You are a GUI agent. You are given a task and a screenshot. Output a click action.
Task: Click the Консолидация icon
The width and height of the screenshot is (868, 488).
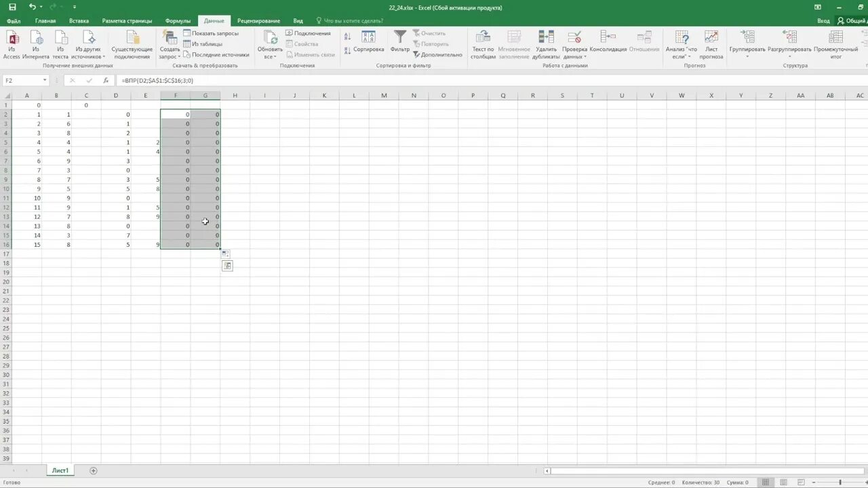pyautogui.click(x=608, y=42)
